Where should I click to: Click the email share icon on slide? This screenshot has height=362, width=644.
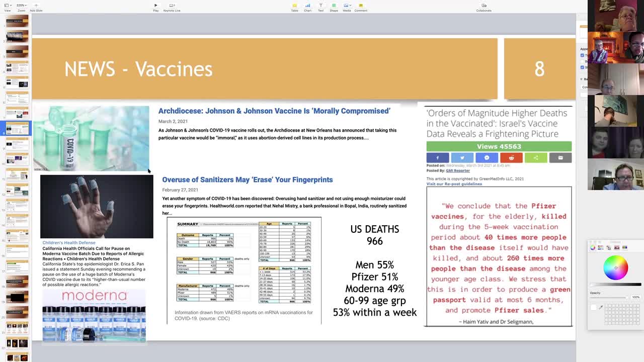click(560, 158)
